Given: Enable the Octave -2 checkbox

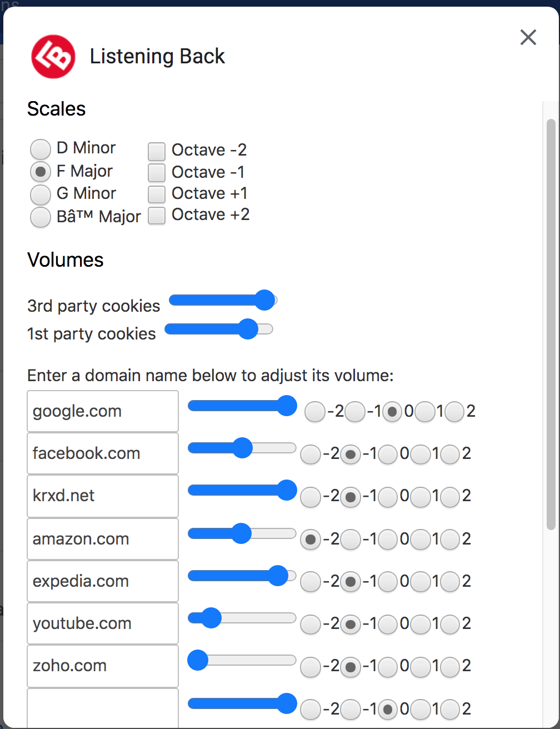Looking at the screenshot, I should (x=157, y=151).
